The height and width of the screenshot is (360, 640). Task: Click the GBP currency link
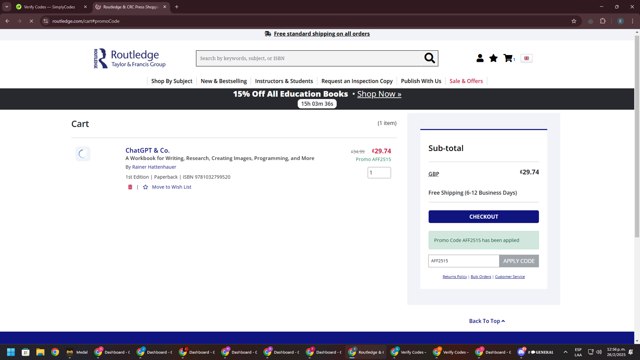pos(433,174)
